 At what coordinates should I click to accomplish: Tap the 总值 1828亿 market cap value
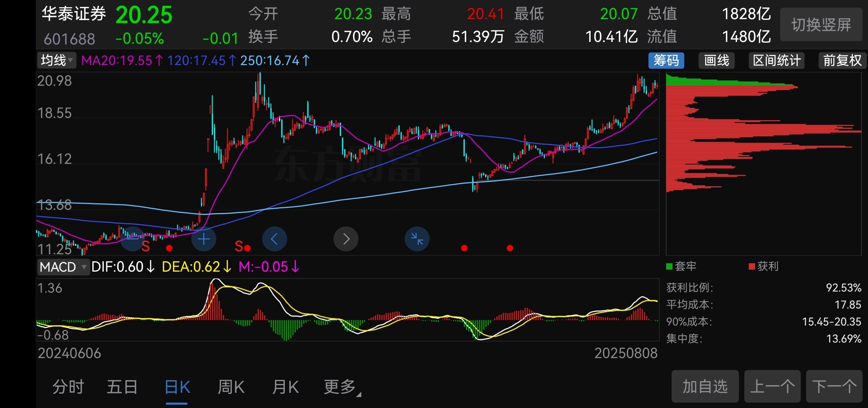coord(746,14)
